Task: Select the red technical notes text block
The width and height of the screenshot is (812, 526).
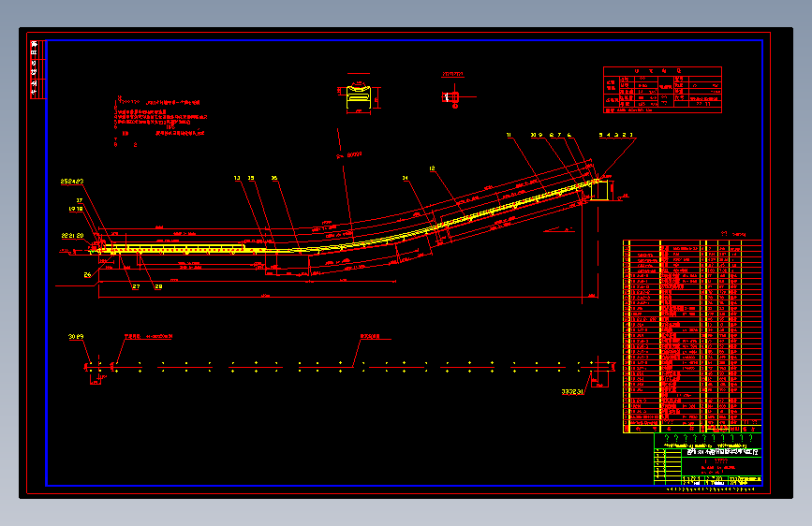Action: 159,123
